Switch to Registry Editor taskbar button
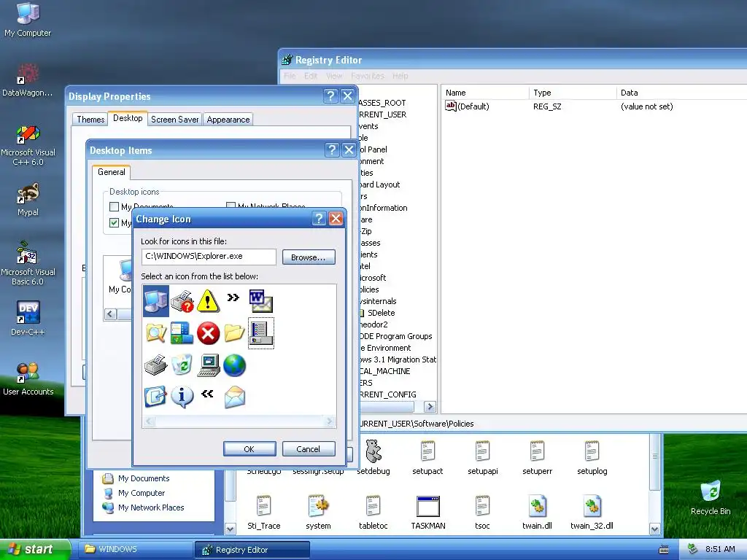Screen dimensions: 747x560 click(x=252, y=550)
